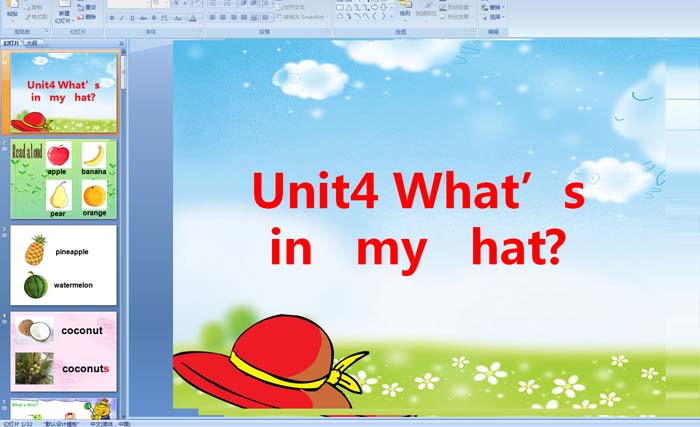Open the Drawing group dialog launcher

(473, 30)
